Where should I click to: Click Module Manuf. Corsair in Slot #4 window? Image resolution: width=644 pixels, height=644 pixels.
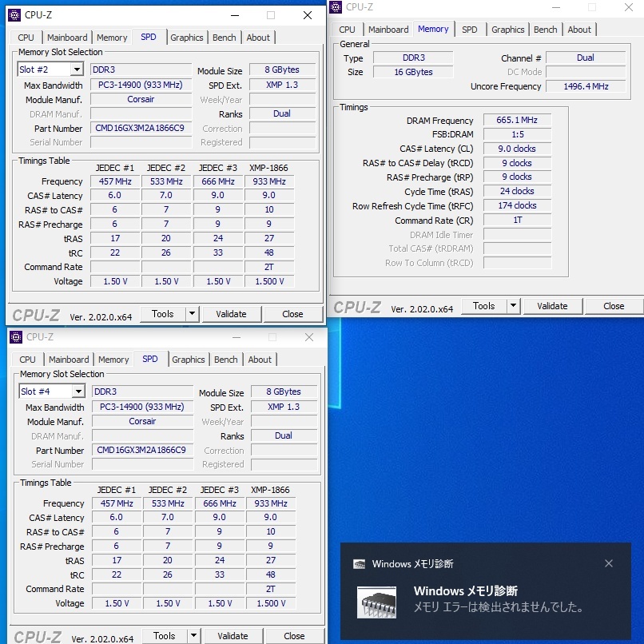point(142,421)
